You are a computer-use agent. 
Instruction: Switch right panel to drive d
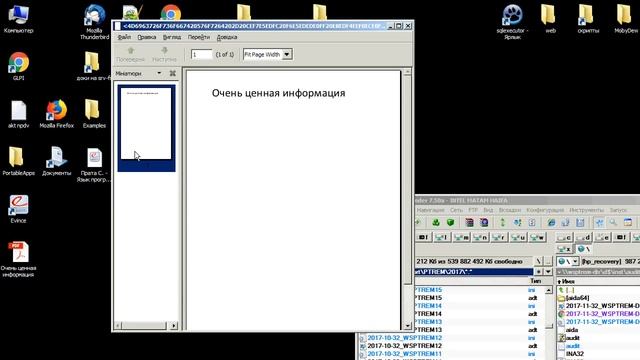(x=584, y=237)
